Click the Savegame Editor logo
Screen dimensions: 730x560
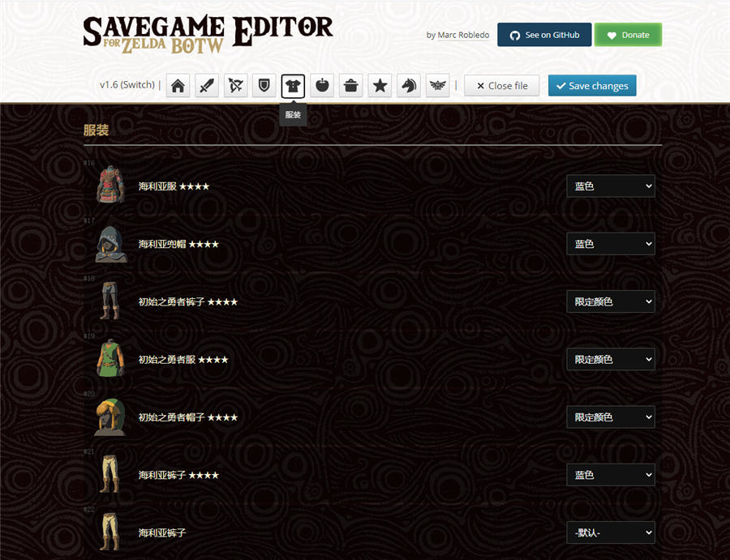(208, 34)
